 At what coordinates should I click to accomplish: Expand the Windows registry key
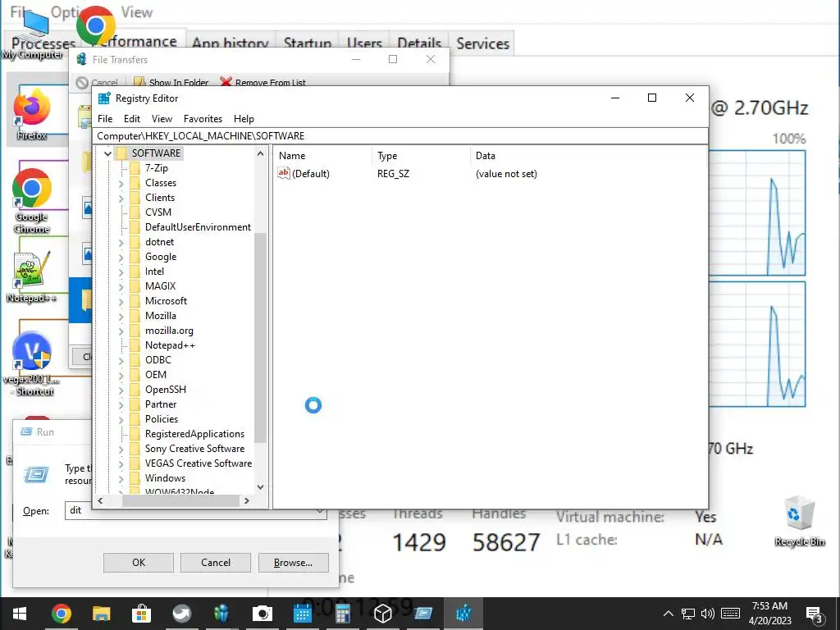[x=121, y=478]
